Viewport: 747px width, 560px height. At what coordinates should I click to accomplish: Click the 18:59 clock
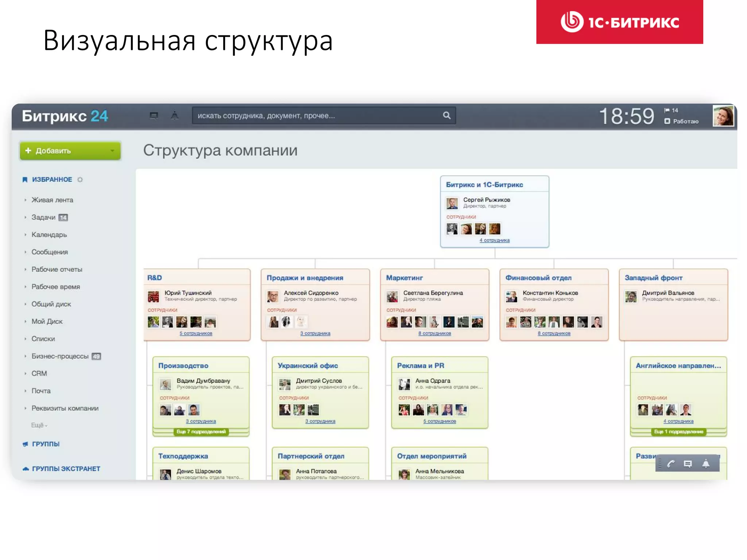[x=627, y=116]
